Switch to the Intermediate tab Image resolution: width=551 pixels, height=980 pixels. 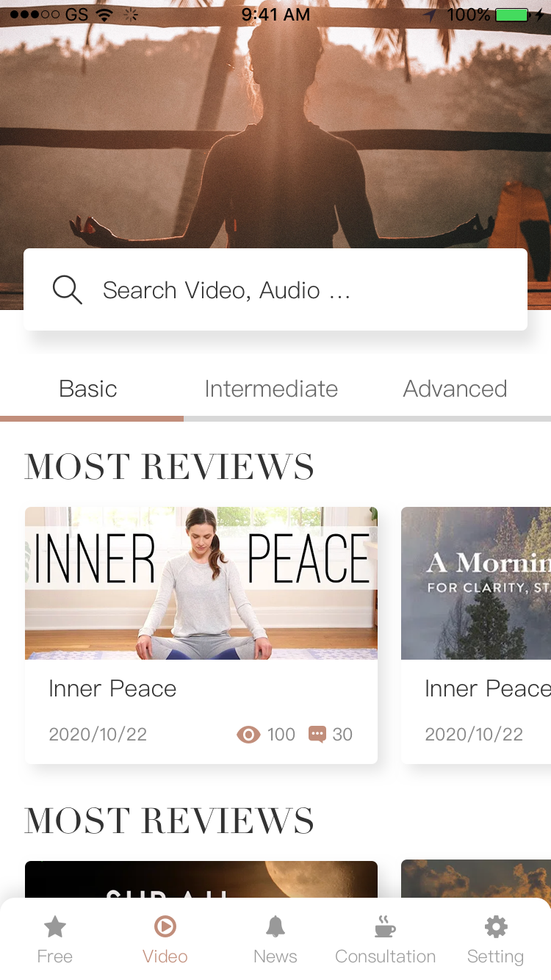point(271,389)
